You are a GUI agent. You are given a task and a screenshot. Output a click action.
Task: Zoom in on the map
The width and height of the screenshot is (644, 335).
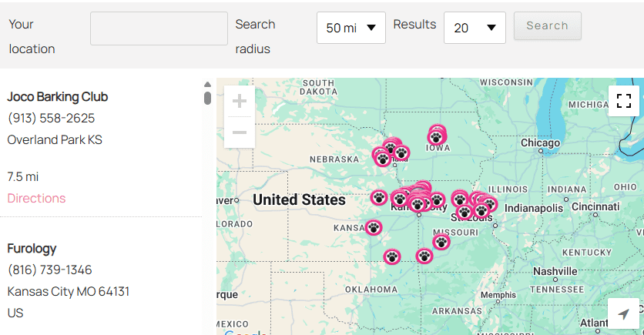pyautogui.click(x=240, y=101)
